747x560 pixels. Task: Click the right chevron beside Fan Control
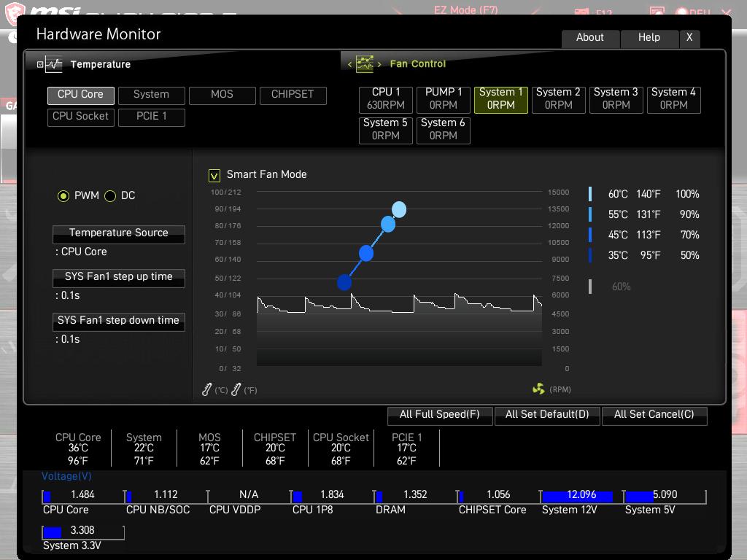click(x=379, y=64)
